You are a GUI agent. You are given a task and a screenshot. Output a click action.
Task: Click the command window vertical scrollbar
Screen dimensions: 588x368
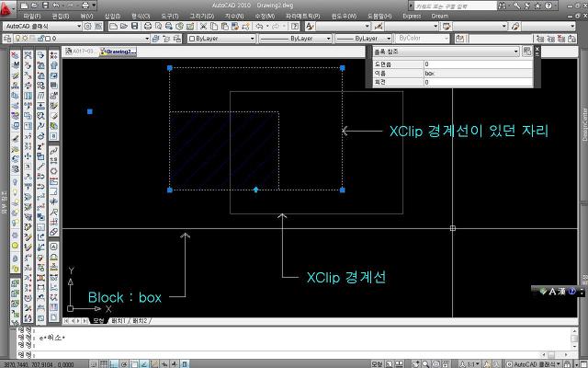point(574,339)
